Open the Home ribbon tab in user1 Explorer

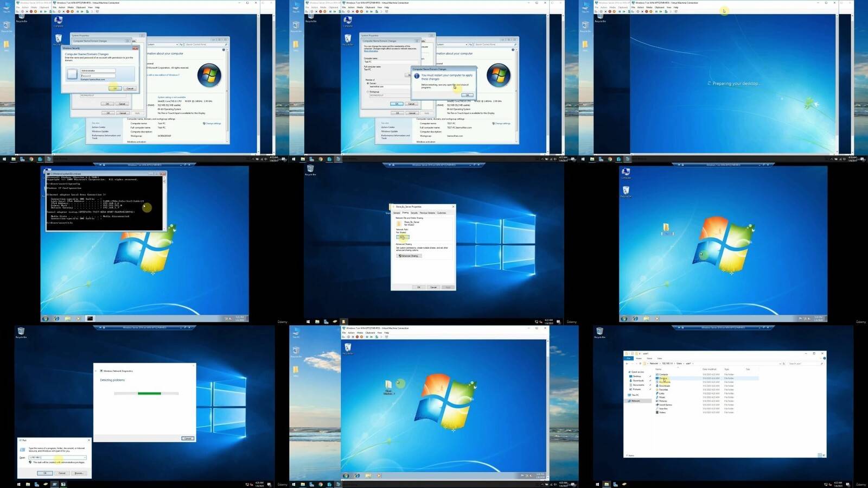click(639, 358)
